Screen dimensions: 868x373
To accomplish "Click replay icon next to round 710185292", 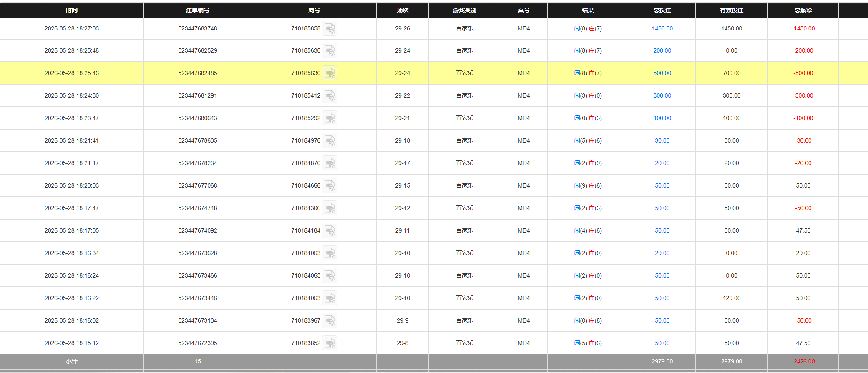I will 330,118.
